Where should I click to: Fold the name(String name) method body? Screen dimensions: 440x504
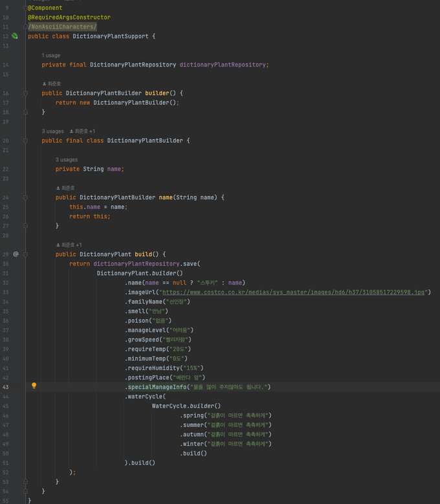[x=26, y=197]
